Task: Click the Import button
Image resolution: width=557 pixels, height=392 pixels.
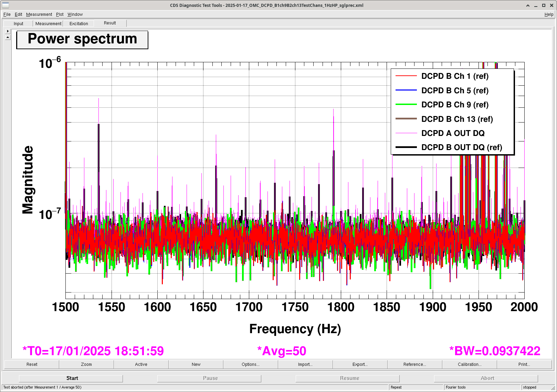Action: click(x=305, y=364)
